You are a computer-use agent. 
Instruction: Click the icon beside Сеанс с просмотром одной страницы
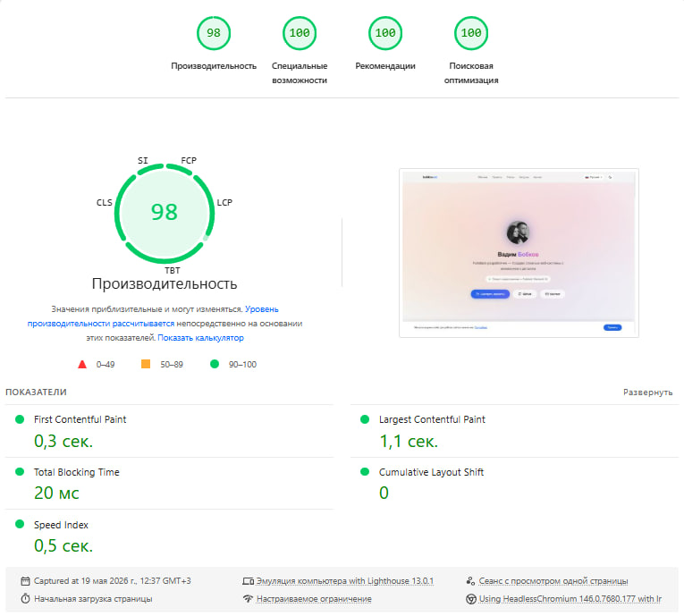tap(470, 581)
